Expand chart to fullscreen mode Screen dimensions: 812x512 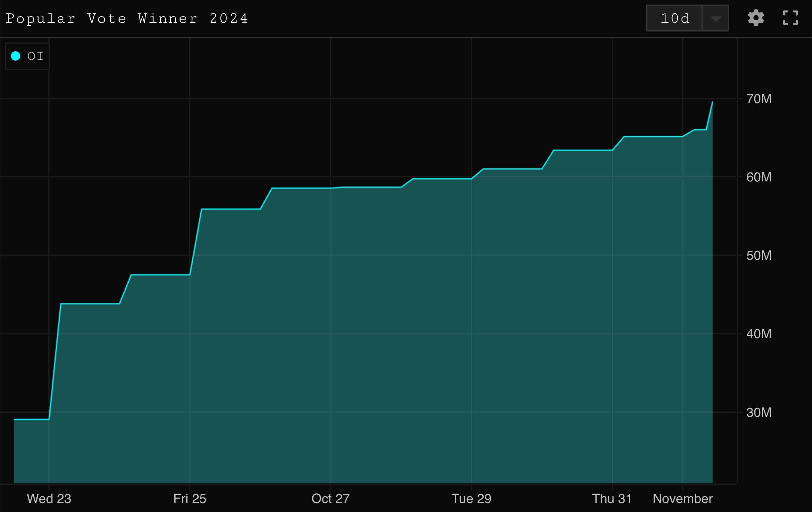(x=790, y=18)
